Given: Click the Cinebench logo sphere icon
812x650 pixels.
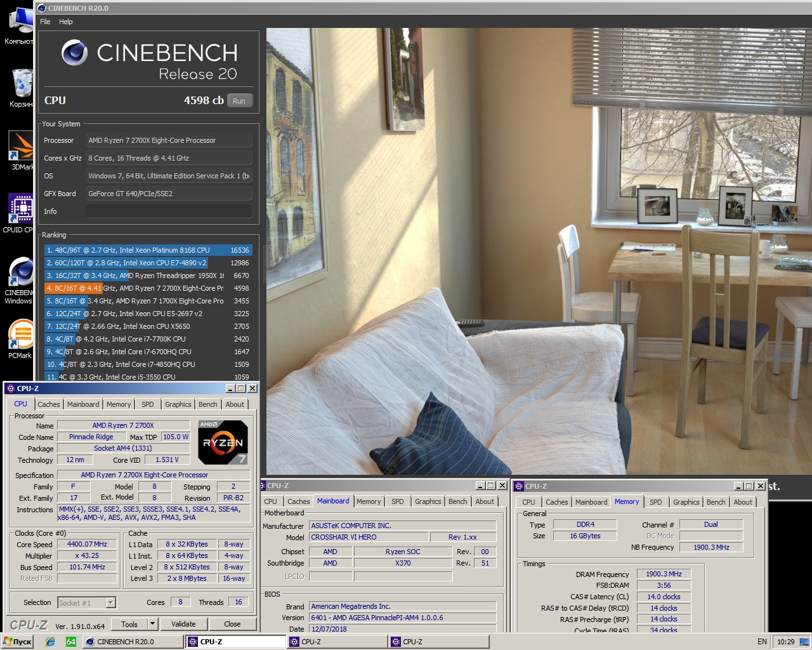Looking at the screenshot, I should click(74, 53).
